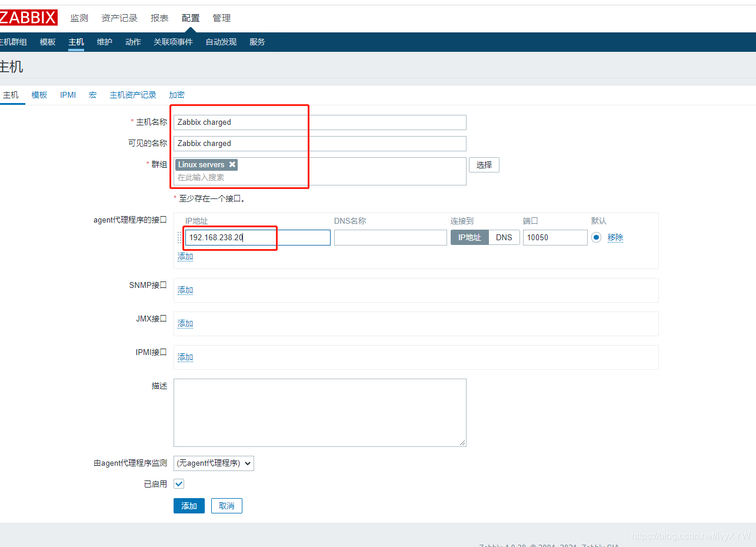Click 移除 link for agent interface
The width and height of the screenshot is (756, 547).
(615, 238)
